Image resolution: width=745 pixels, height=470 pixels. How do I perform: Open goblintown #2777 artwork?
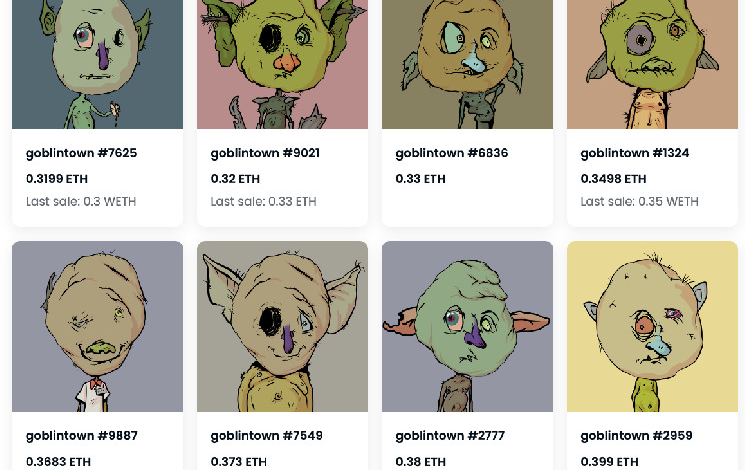click(468, 326)
